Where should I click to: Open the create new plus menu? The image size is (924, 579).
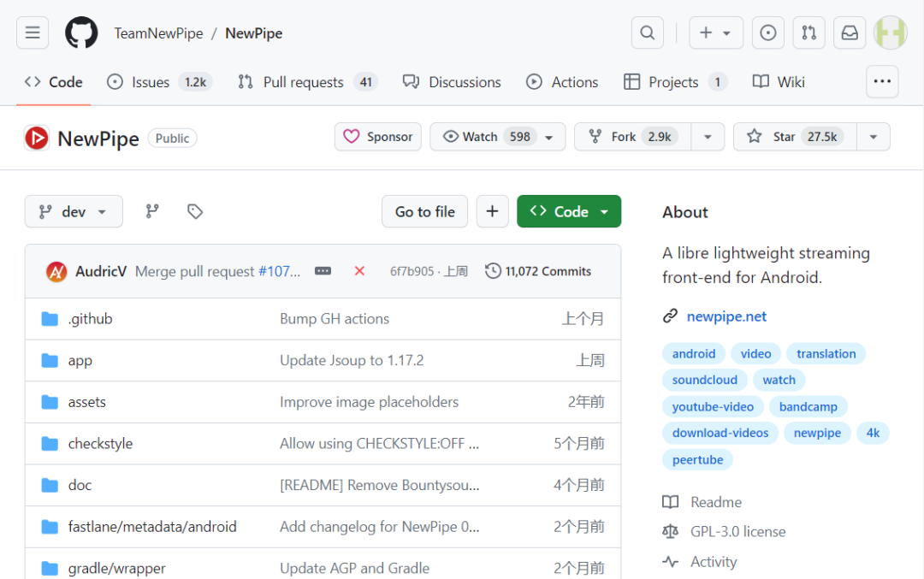(x=716, y=33)
